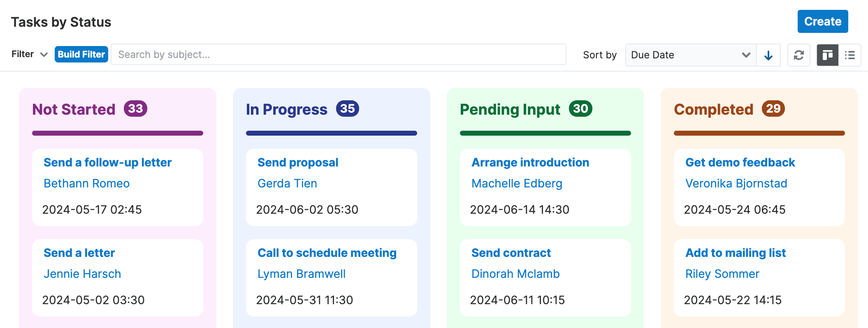The height and width of the screenshot is (328, 868).
Task: Open the Get demo feedback task
Action: coord(740,162)
